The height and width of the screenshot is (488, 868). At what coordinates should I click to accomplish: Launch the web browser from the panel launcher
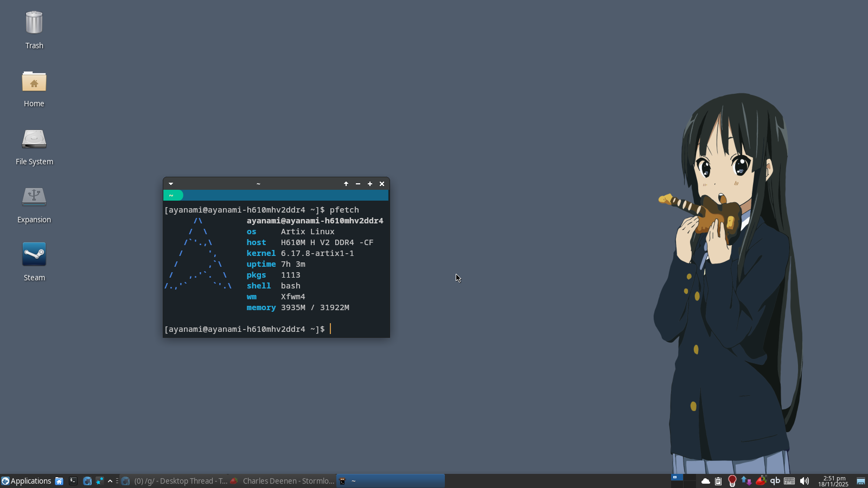point(87,481)
